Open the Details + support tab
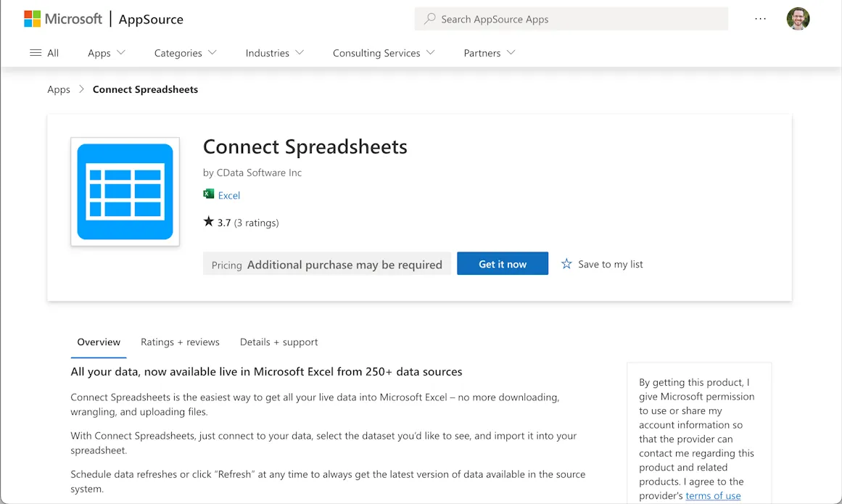Image resolution: width=842 pixels, height=504 pixels. (x=278, y=342)
